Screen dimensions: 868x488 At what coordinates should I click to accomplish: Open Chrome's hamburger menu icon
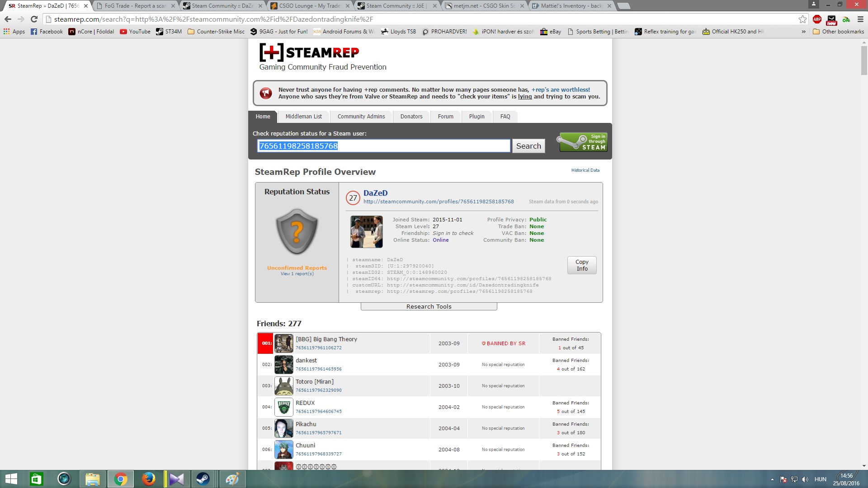(x=860, y=19)
